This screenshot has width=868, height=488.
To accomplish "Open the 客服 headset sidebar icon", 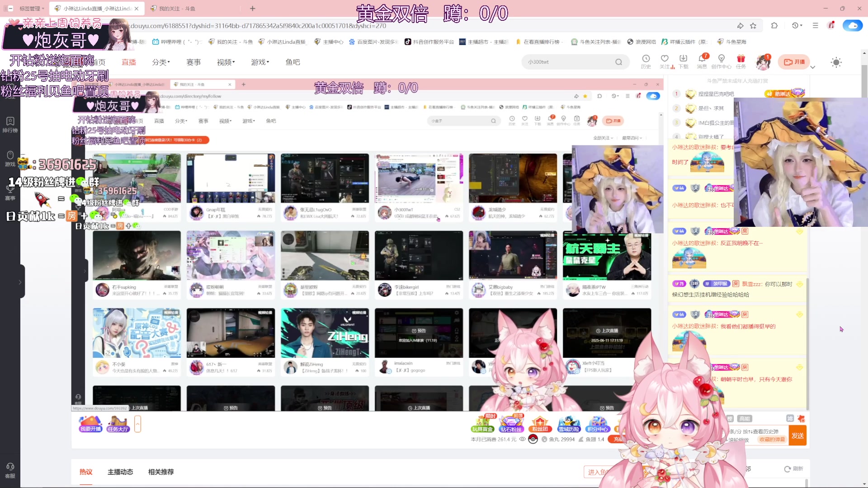I will (x=10, y=470).
